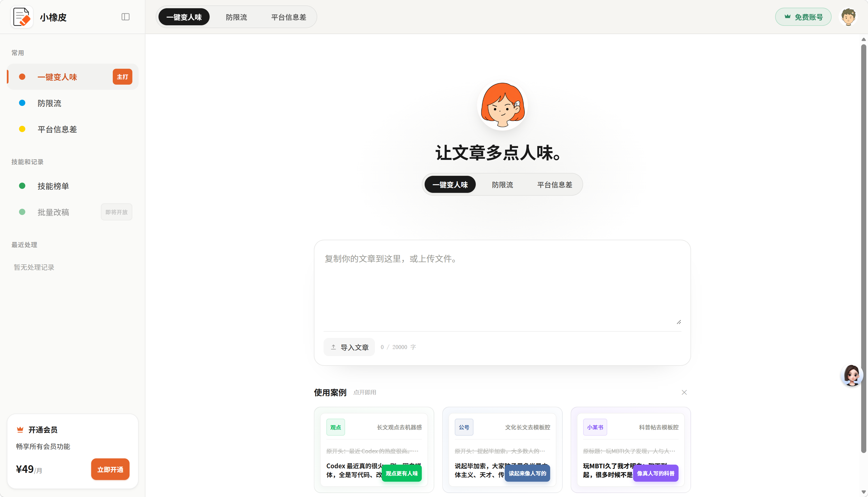Click the orange dot next to 一键变人味
868x497 pixels.
coord(22,77)
